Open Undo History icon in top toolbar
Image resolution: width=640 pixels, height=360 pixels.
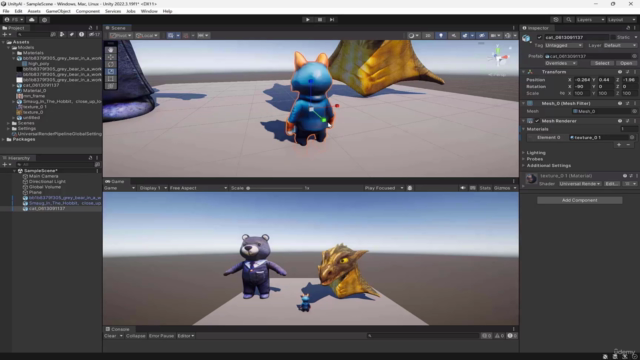point(556,20)
